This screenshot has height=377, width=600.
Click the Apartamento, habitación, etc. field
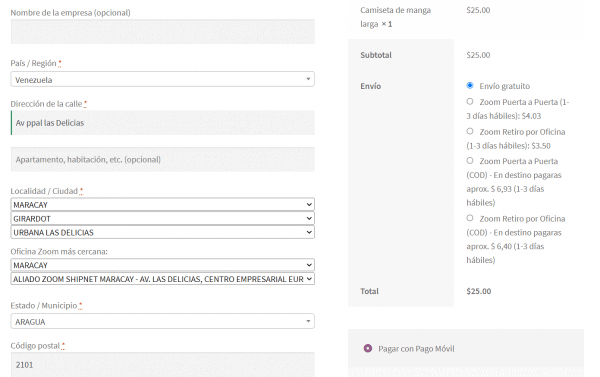(163, 159)
